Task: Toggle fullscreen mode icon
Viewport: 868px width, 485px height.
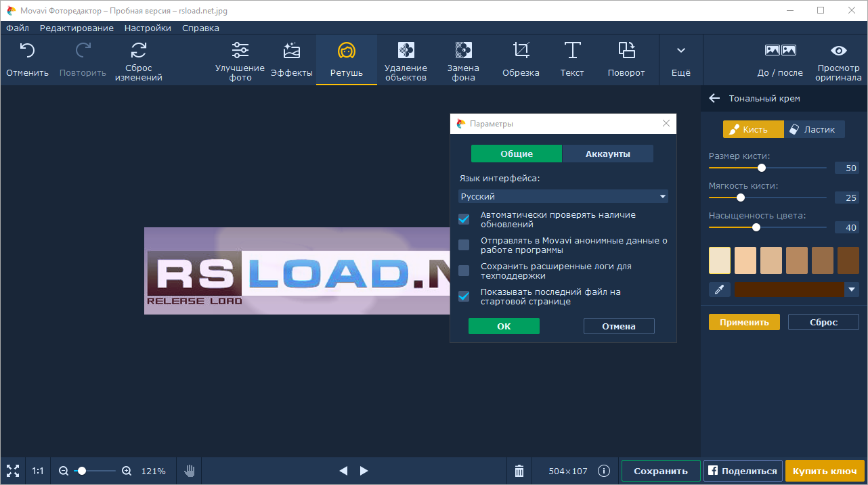Action: tap(12, 471)
